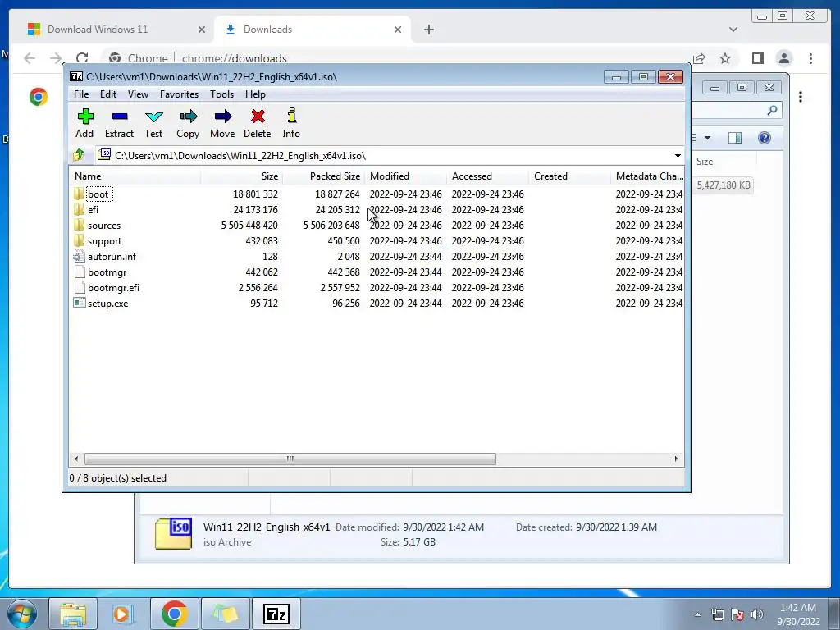840x630 pixels.
Task: Click the green Add icon in 7-Zip
Action: click(85, 116)
